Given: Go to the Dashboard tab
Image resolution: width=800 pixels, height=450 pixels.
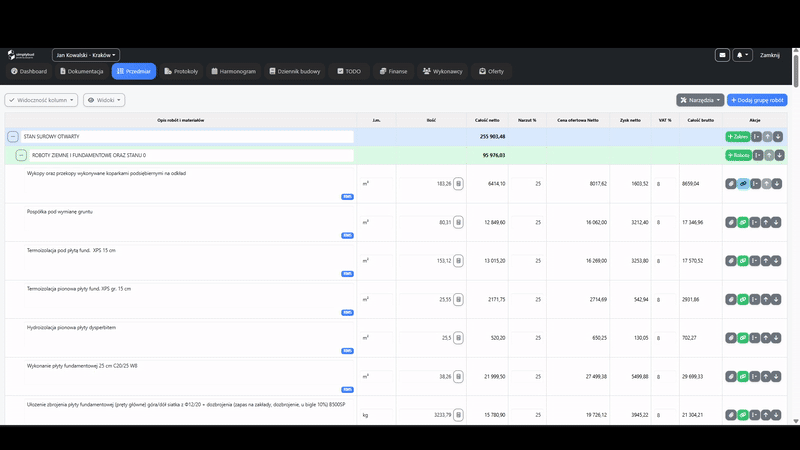Looking at the screenshot, I should coord(29,71).
